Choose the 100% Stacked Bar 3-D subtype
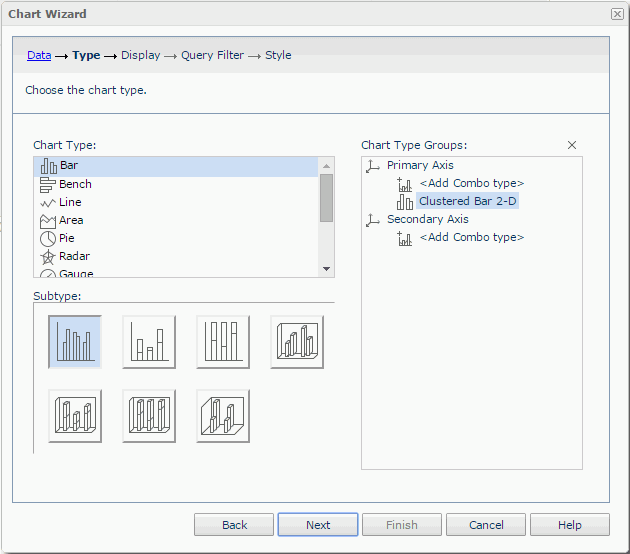Viewport: 630px width, 554px height. click(x=149, y=416)
